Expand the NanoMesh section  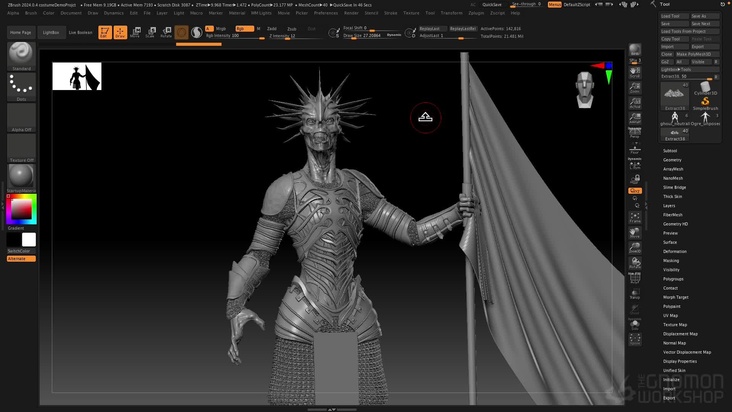(x=673, y=178)
